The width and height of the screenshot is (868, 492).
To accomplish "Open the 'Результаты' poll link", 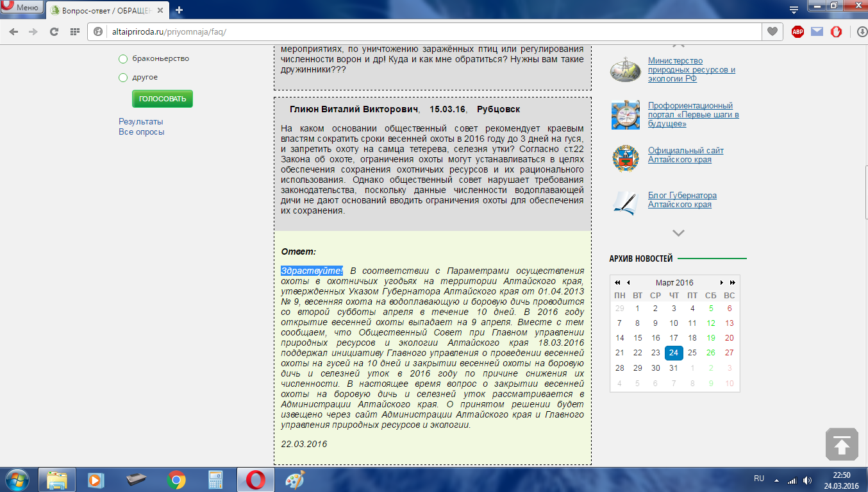I will pos(140,121).
